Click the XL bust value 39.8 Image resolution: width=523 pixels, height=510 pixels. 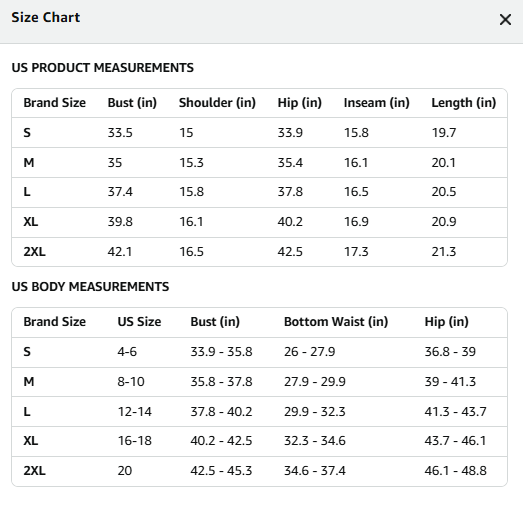[120, 222]
